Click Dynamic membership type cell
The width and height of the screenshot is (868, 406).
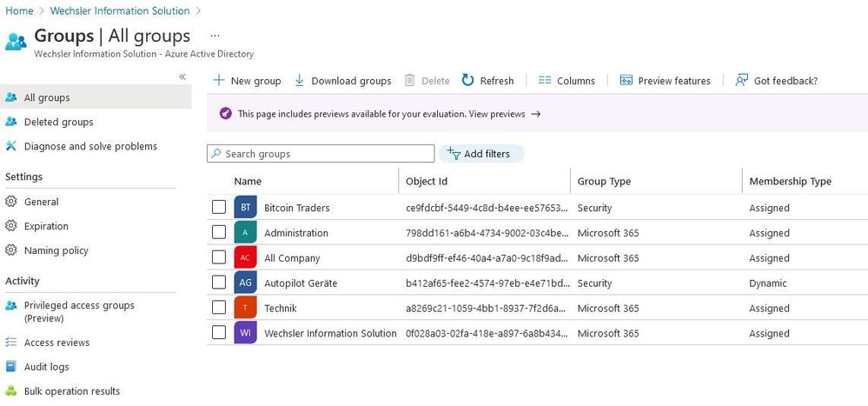[x=768, y=283]
